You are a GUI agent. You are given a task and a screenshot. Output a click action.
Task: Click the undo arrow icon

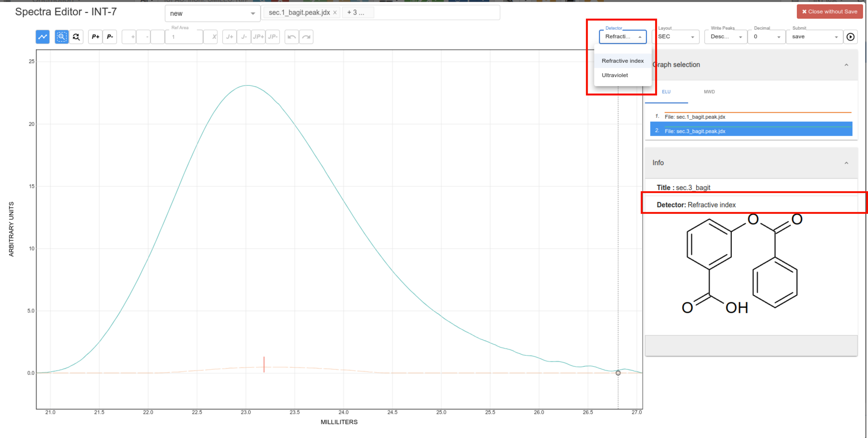pyautogui.click(x=291, y=37)
